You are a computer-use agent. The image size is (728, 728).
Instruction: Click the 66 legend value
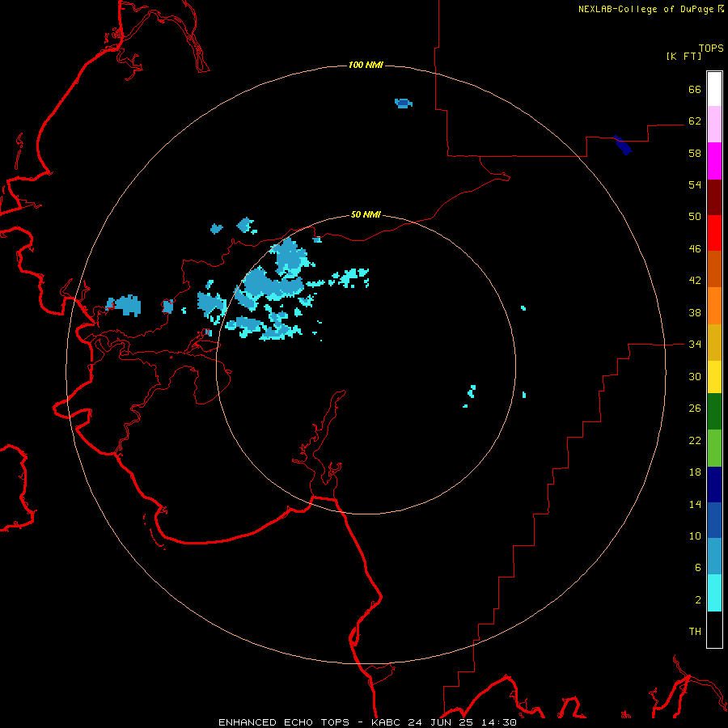(695, 89)
